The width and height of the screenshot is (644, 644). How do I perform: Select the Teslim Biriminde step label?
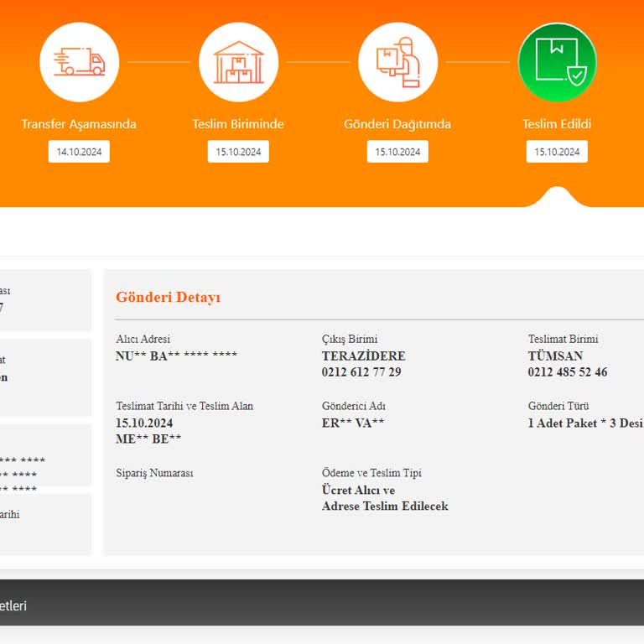click(x=238, y=124)
